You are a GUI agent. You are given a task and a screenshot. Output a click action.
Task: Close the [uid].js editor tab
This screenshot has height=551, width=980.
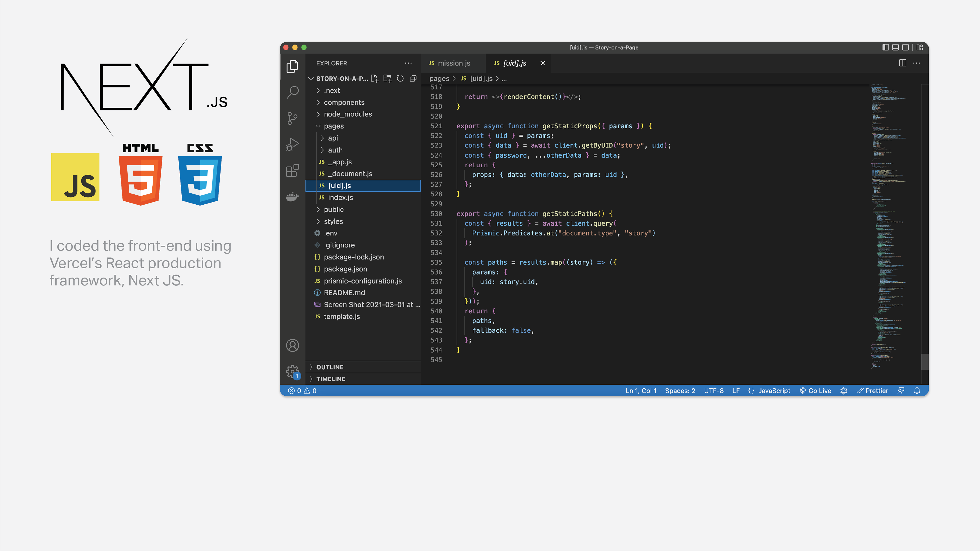[543, 63]
